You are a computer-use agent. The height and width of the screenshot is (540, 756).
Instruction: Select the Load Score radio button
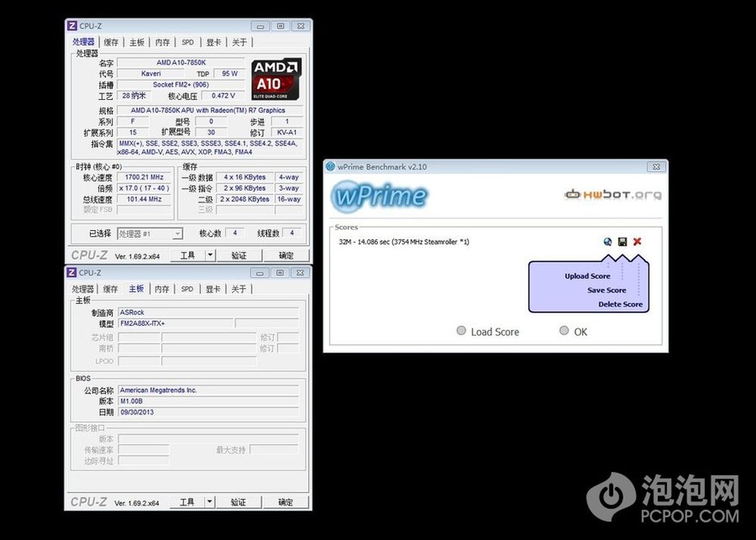point(461,331)
